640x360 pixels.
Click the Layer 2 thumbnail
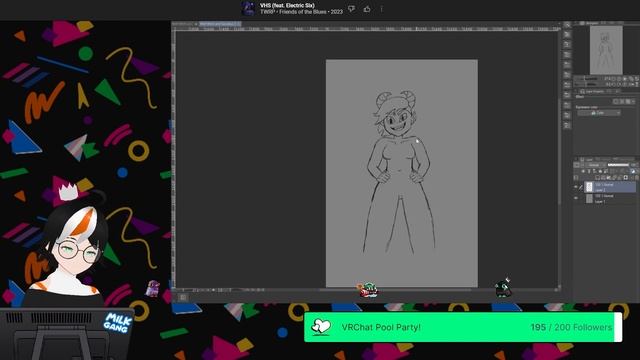[x=589, y=187]
